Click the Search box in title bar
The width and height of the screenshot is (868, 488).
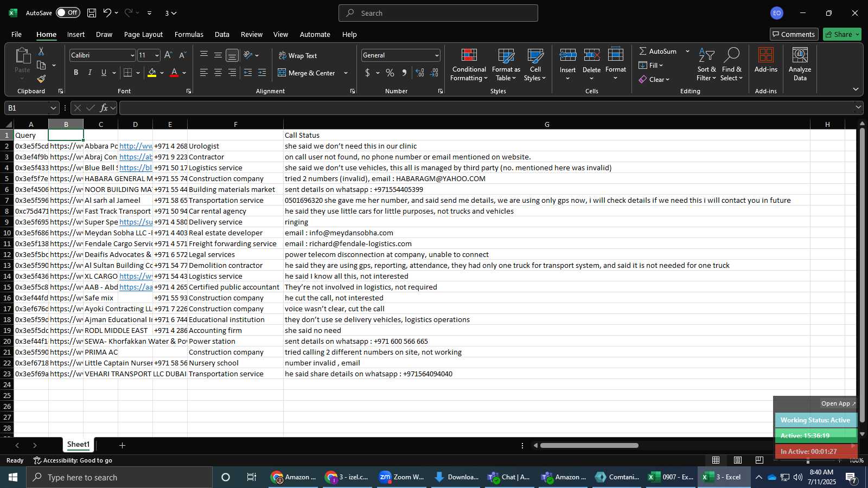click(x=438, y=13)
